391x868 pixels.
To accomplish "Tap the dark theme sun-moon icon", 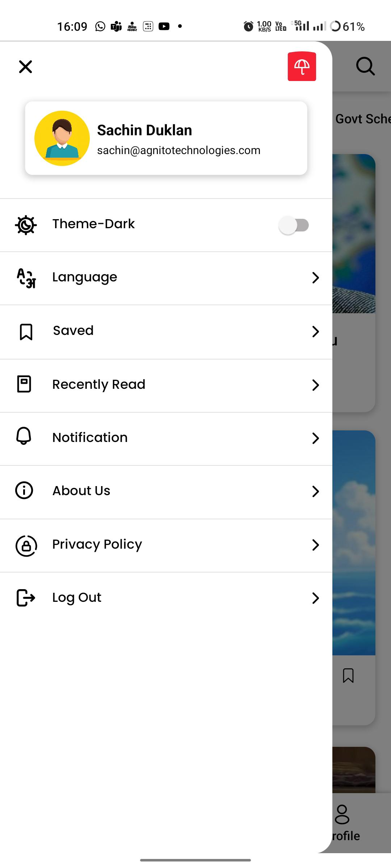I will 26,225.
